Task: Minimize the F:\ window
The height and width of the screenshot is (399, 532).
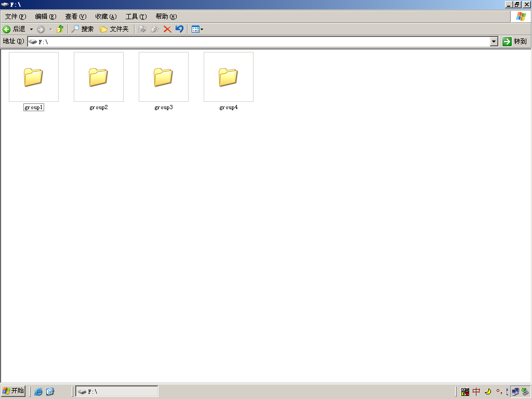Action: pos(508,4)
